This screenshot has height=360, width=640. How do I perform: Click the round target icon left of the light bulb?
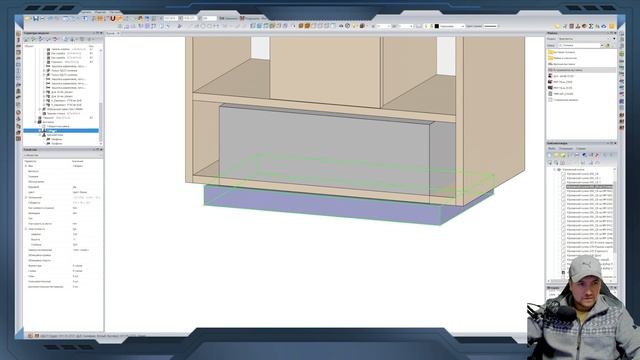point(347,26)
